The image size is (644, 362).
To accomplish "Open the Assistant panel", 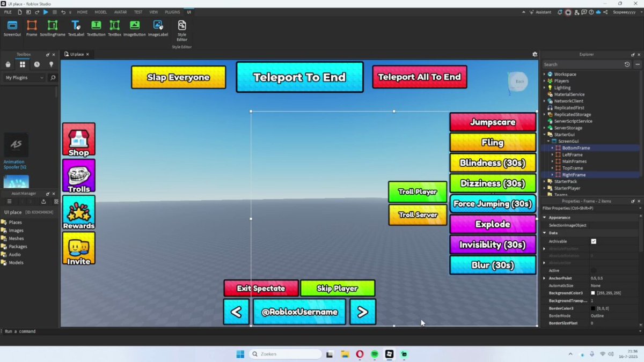I will click(x=539, y=12).
